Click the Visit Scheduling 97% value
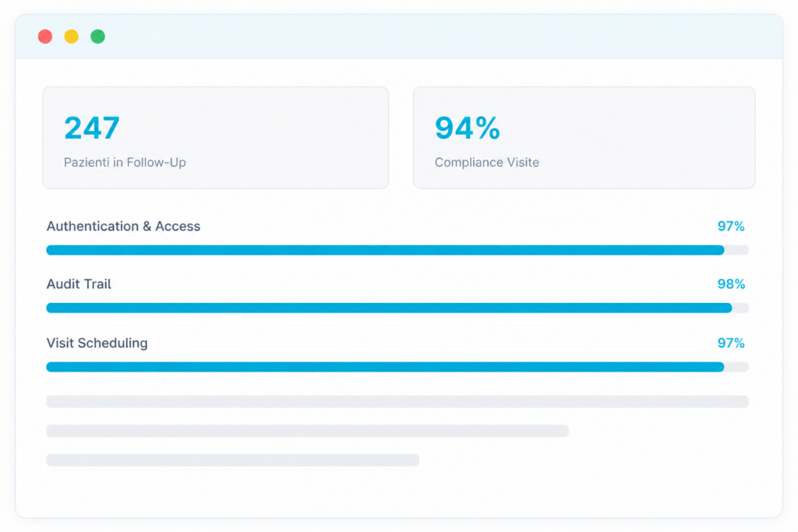798x532 pixels. 731,344
